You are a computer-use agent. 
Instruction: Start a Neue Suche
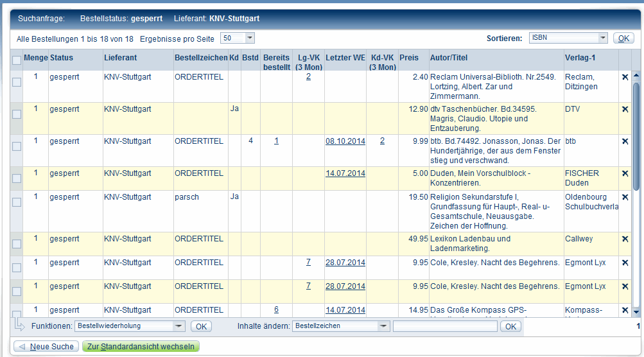point(46,347)
